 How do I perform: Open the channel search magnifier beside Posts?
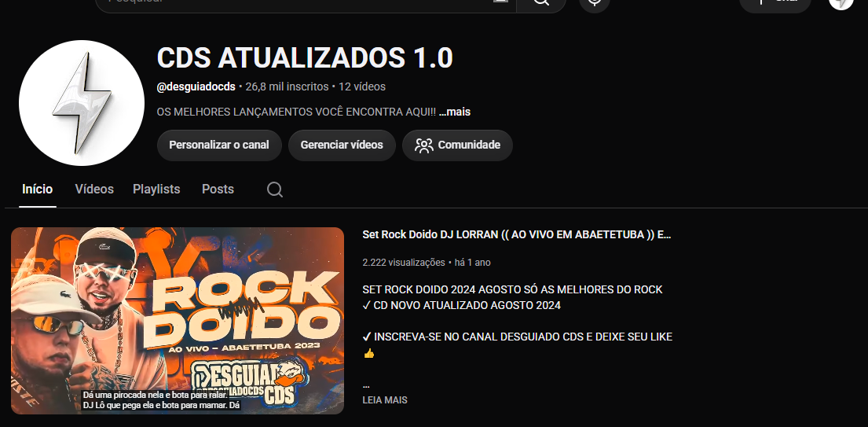(x=275, y=190)
